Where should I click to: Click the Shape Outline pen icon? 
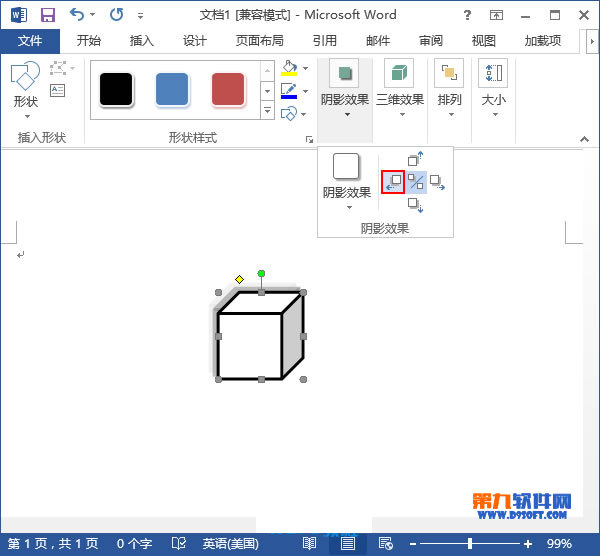click(289, 91)
